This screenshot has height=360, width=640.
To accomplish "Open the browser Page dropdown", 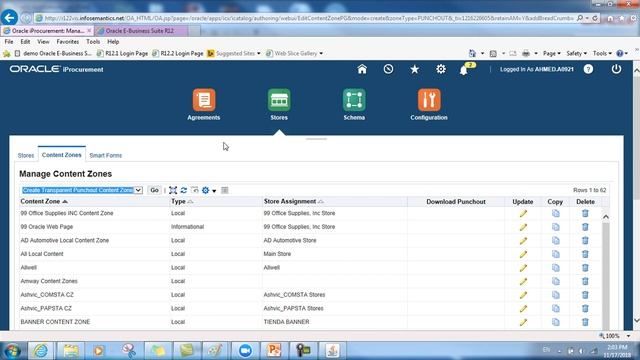I will [551, 53].
